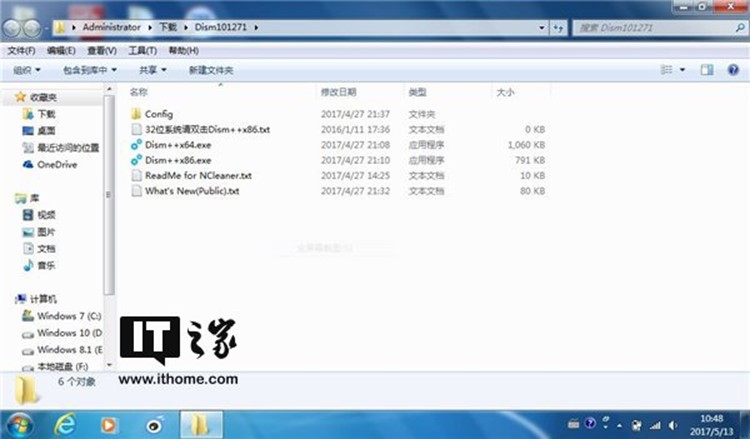Select Windows 7 (C:) drive in sidebar
750x439 pixels.
tap(67, 315)
